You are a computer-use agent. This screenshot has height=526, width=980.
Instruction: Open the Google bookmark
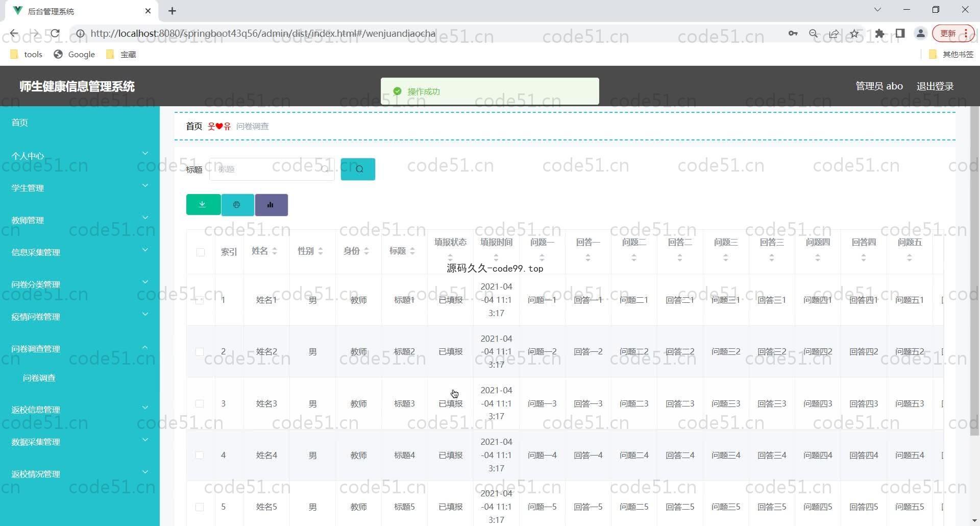[75, 54]
